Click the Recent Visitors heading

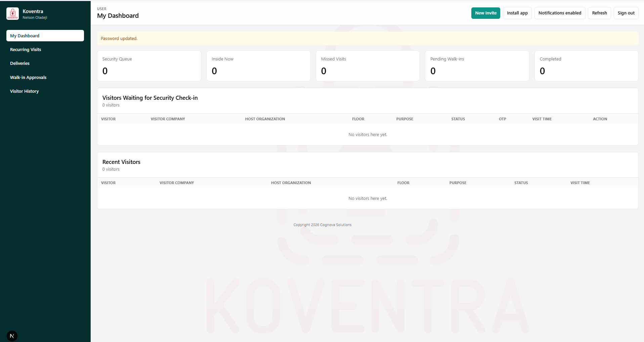tap(121, 162)
